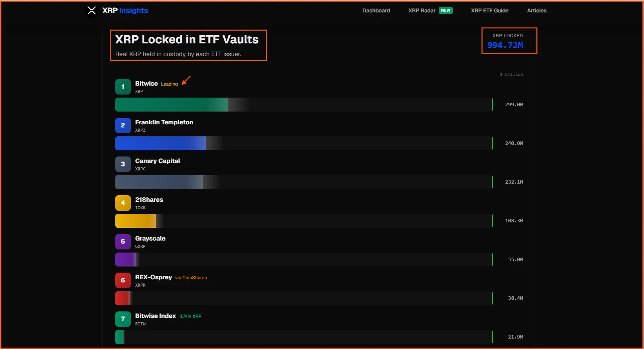Click the Bitwise green progress bar

click(171, 105)
